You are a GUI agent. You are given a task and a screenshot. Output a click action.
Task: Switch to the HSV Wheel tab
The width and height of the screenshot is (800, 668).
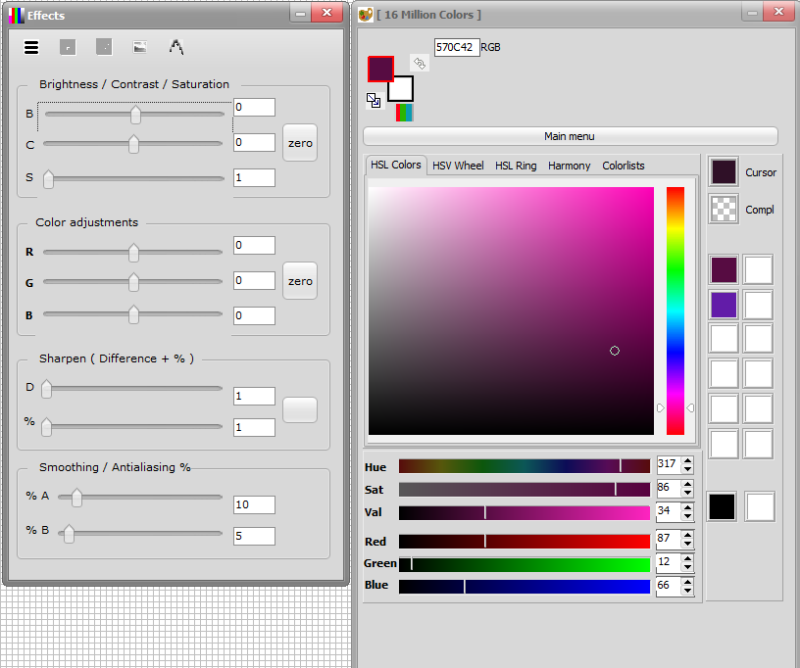(x=458, y=165)
